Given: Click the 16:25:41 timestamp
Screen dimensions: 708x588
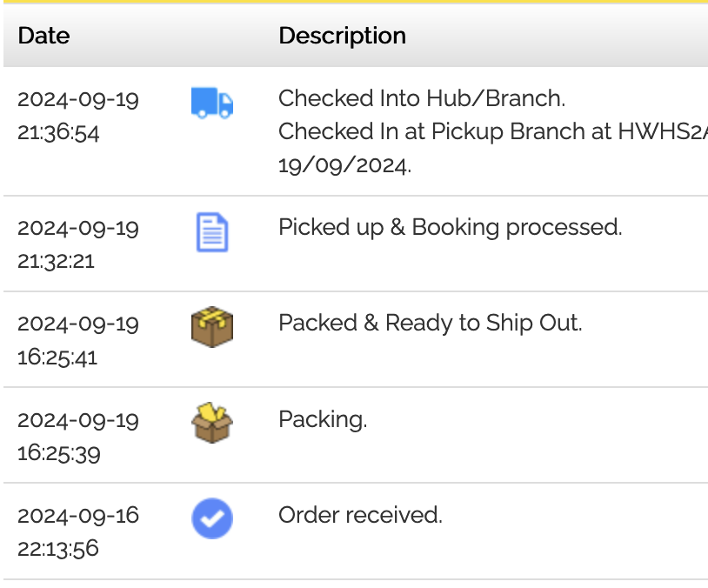Looking at the screenshot, I should [57, 357].
